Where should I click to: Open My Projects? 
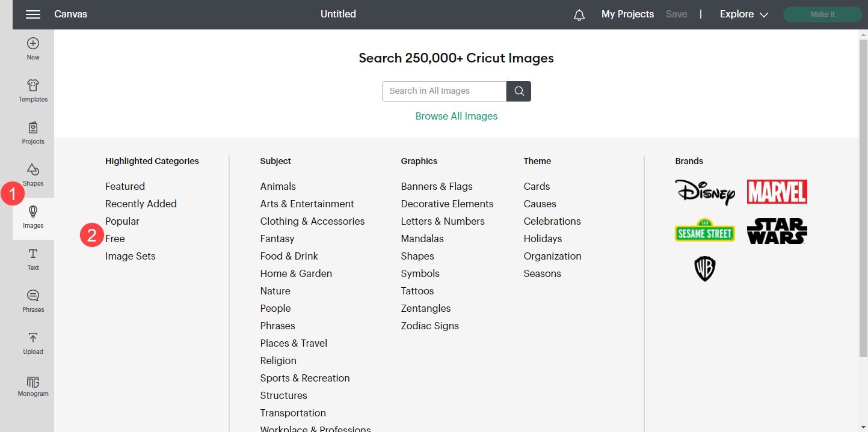point(627,14)
